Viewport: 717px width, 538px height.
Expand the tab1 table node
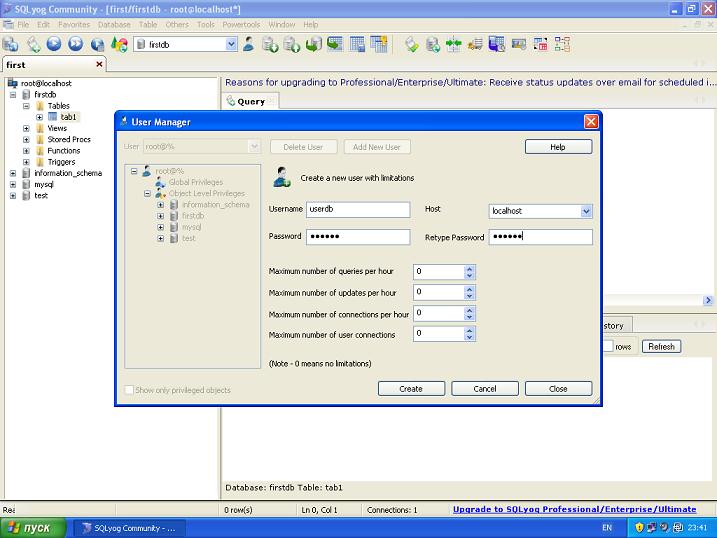tap(40, 117)
